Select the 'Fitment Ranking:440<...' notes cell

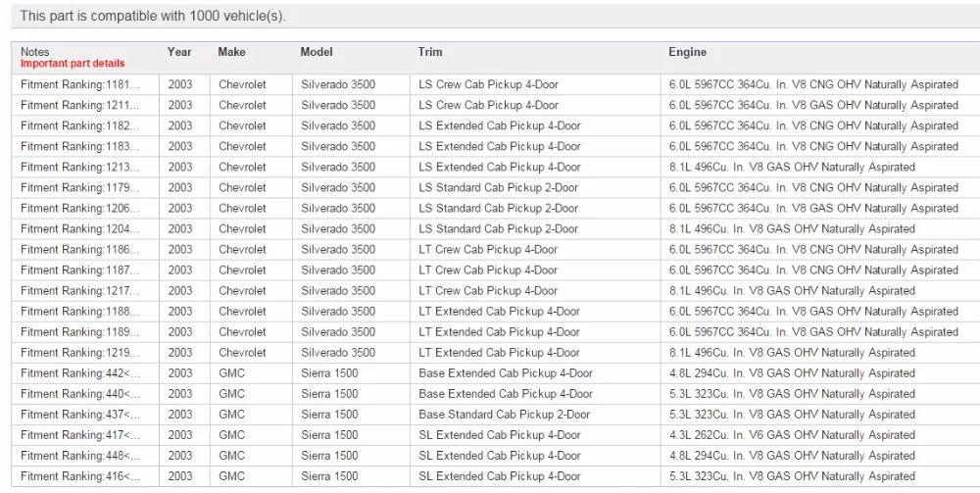tap(85, 394)
